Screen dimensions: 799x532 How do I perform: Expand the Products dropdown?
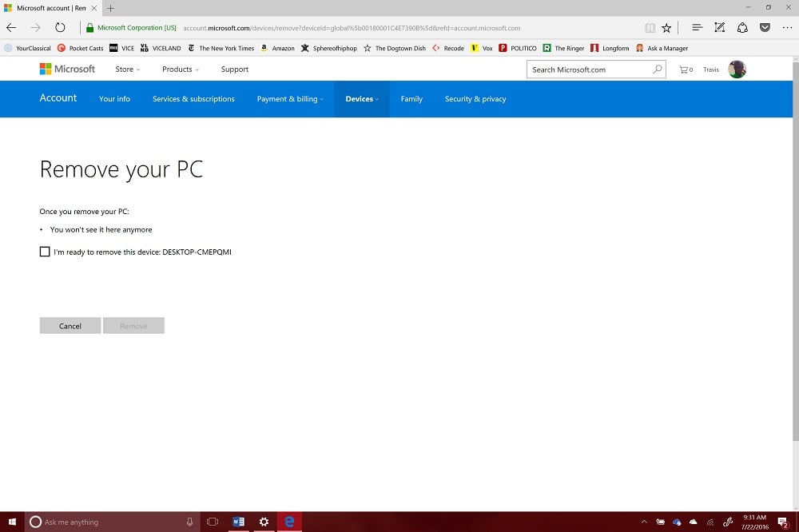coord(179,69)
